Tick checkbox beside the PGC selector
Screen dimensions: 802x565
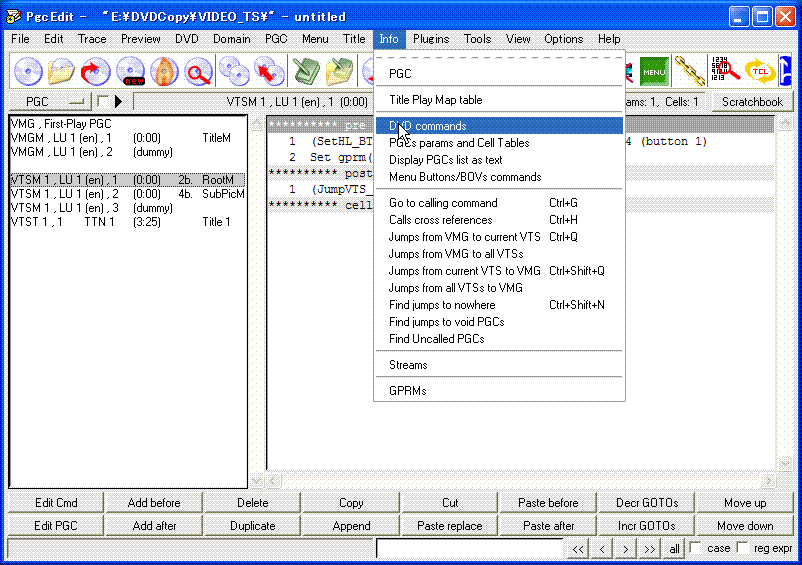click(x=103, y=101)
